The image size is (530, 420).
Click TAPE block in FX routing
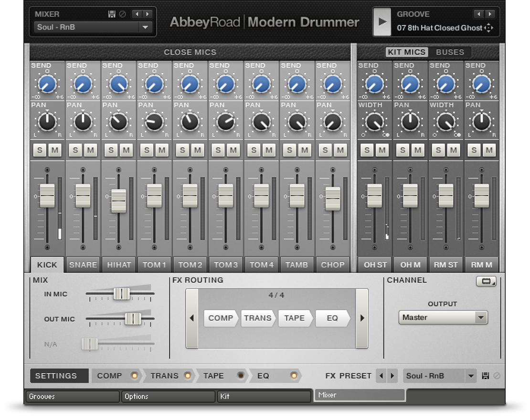point(295,318)
